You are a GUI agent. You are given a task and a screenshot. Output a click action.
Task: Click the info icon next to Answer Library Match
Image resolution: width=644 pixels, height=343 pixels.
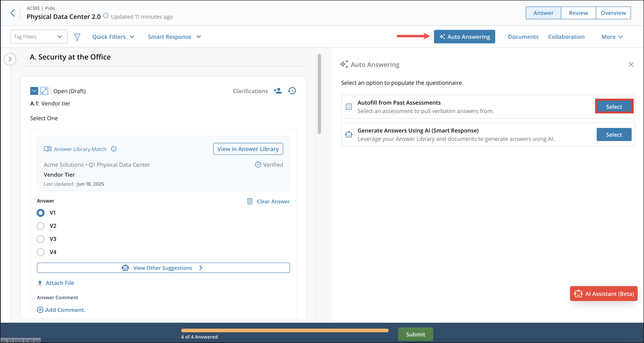[x=114, y=149]
